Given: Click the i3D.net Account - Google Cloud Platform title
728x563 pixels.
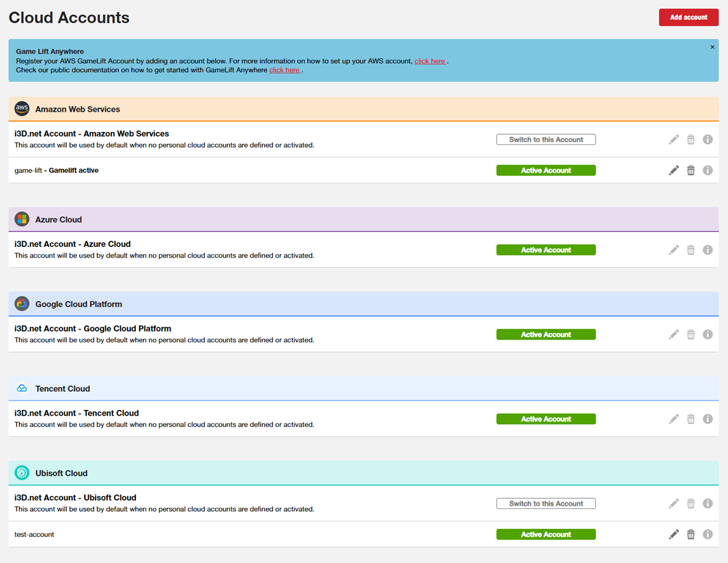Looking at the screenshot, I should point(93,329).
